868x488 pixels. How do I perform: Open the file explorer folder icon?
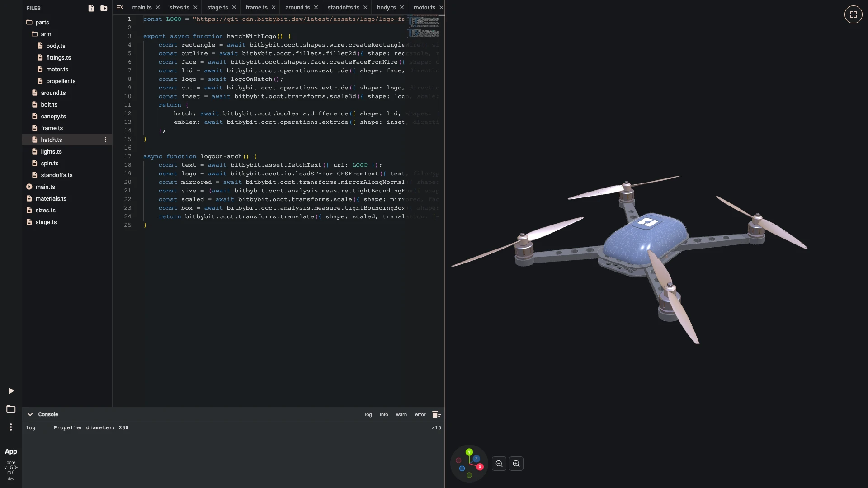[x=11, y=409]
